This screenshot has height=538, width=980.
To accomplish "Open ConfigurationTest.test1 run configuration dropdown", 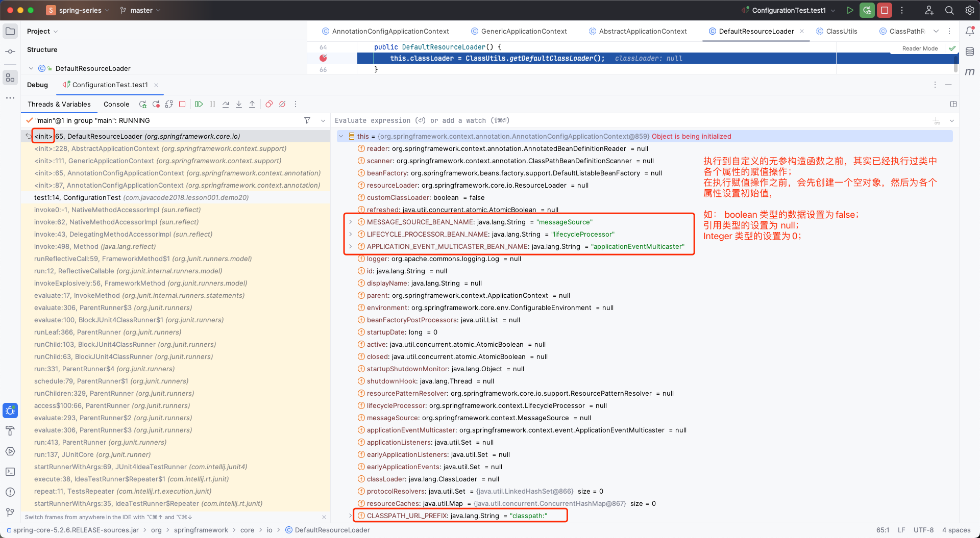I will pos(789,10).
